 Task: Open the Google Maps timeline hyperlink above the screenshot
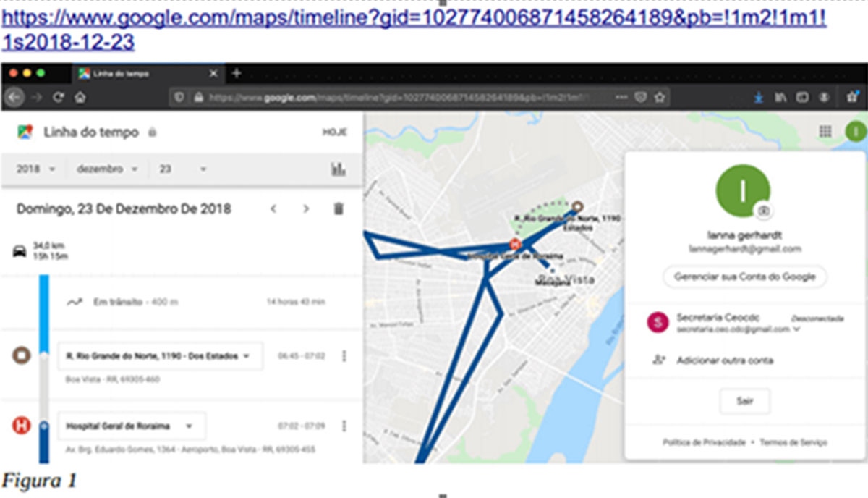(414, 29)
